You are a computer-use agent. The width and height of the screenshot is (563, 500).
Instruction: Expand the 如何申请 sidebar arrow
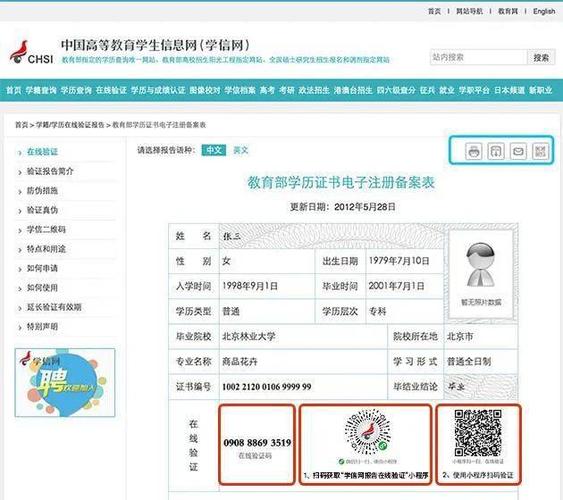[20, 269]
